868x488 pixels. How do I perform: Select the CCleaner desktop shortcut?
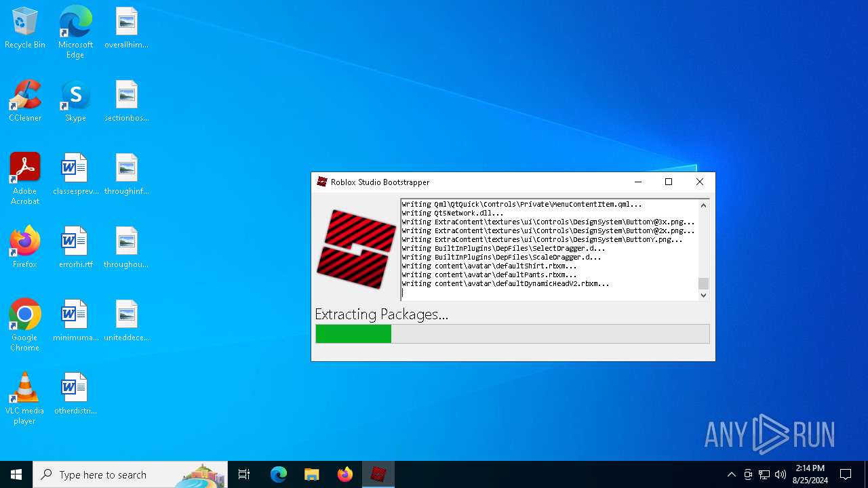tap(25, 102)
